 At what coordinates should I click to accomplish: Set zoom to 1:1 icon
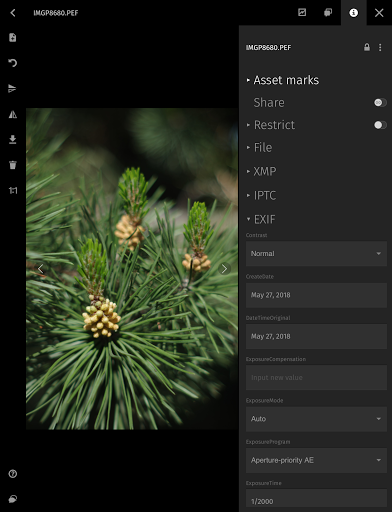13,190
